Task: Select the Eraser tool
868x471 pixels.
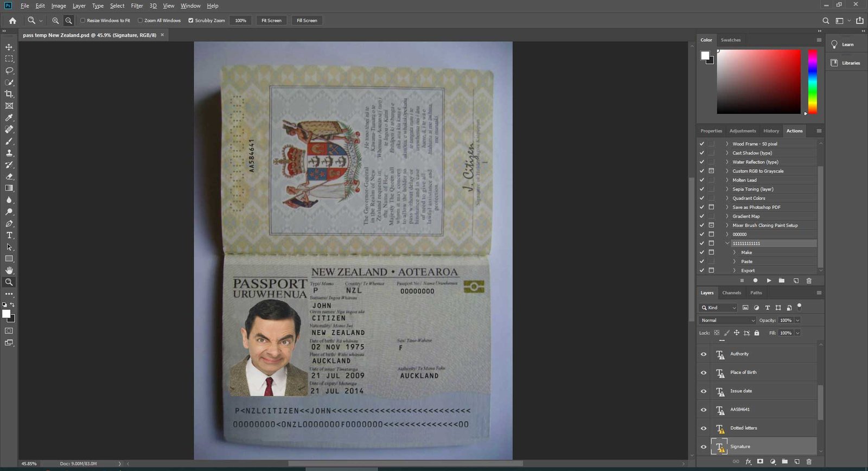Action: click(9, 176)
